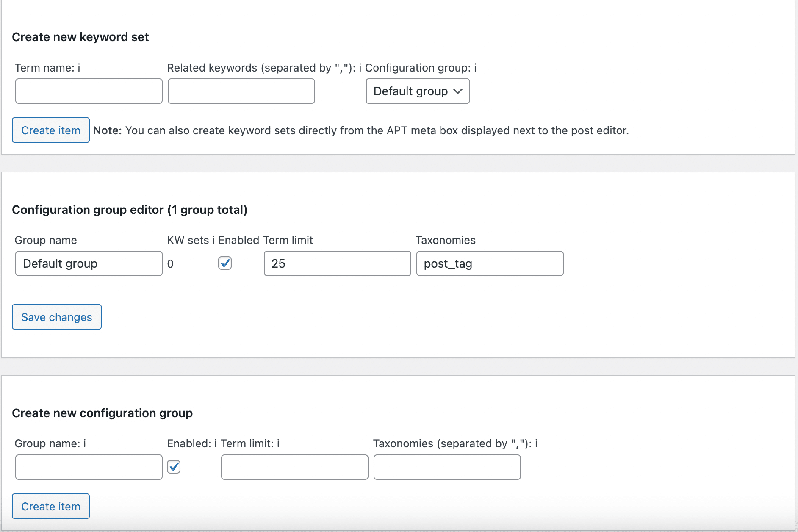
Task: Edit the Default group name field
Action: tap(89, 263)
